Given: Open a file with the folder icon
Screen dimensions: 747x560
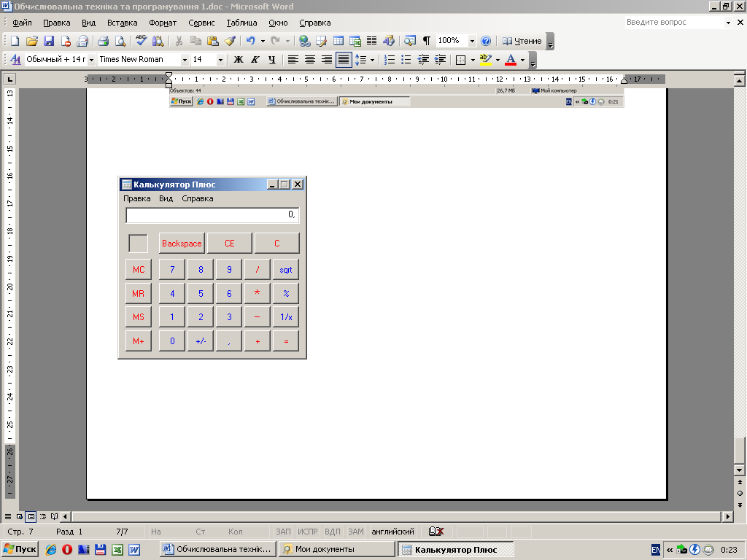Looking at the screenshot, I should tap(31, 41).
